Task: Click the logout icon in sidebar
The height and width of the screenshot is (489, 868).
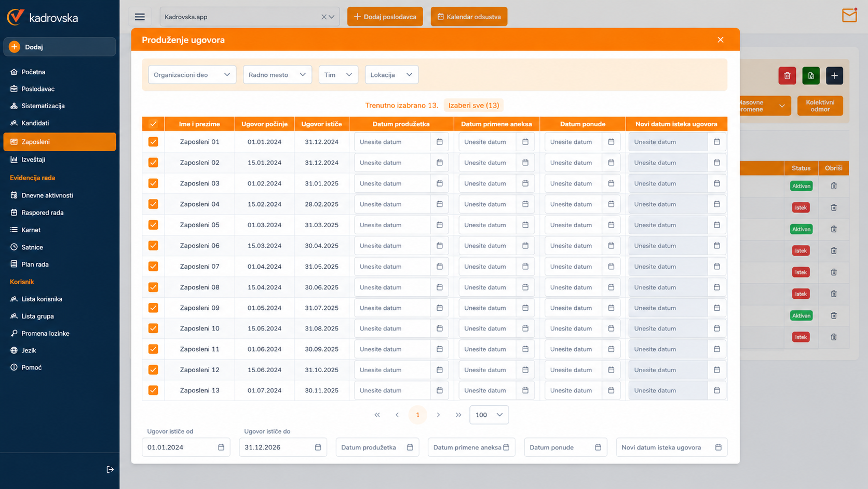Action: pyautogui.click(x=110, y=470)
